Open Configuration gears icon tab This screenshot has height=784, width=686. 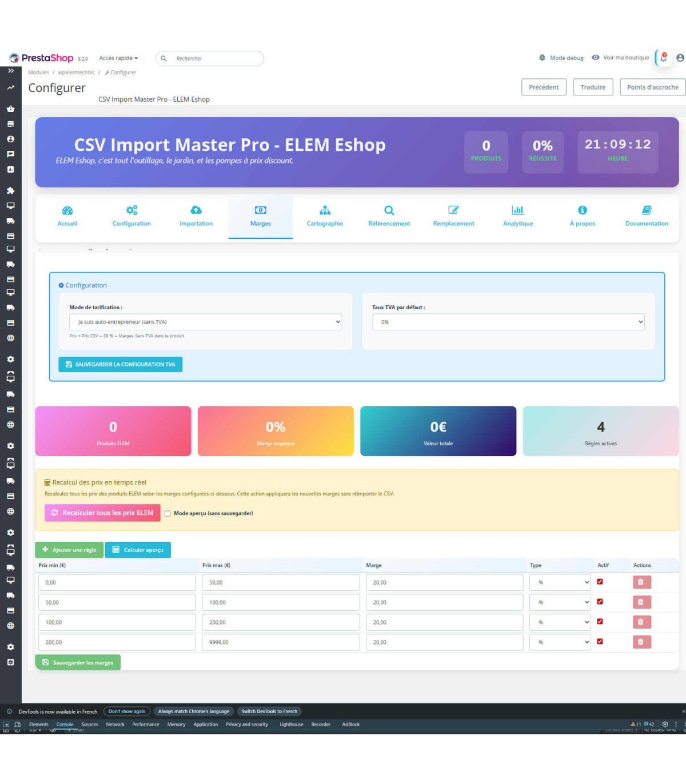pos(131,210)
